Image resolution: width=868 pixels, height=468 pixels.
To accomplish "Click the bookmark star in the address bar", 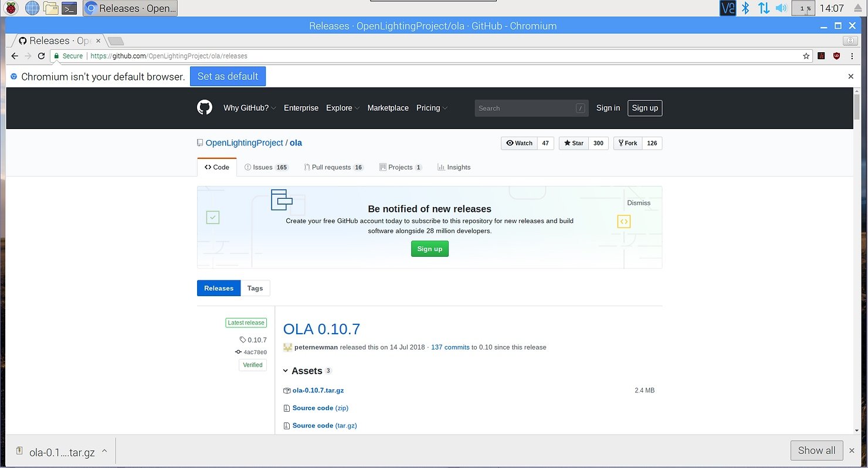I will pyautogui.click(x=806, y=56).
